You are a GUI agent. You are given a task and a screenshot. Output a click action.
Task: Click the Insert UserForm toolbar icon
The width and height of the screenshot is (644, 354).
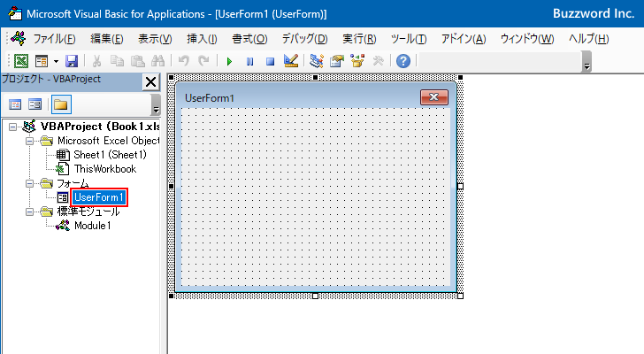point(42,61)
